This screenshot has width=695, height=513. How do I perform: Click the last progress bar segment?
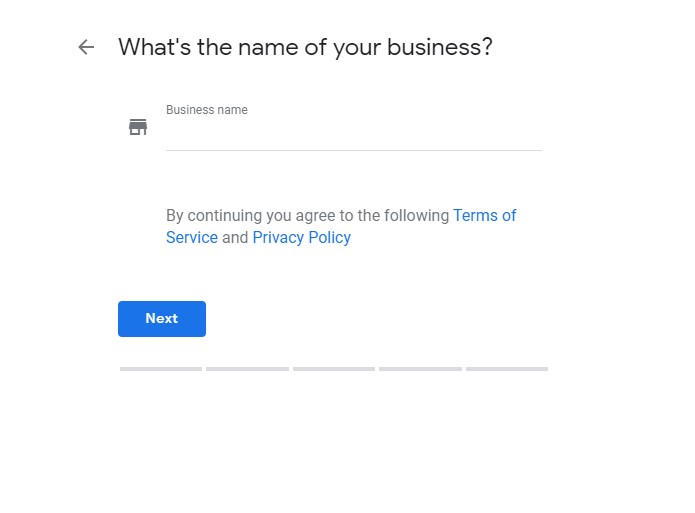pos(507,369)
